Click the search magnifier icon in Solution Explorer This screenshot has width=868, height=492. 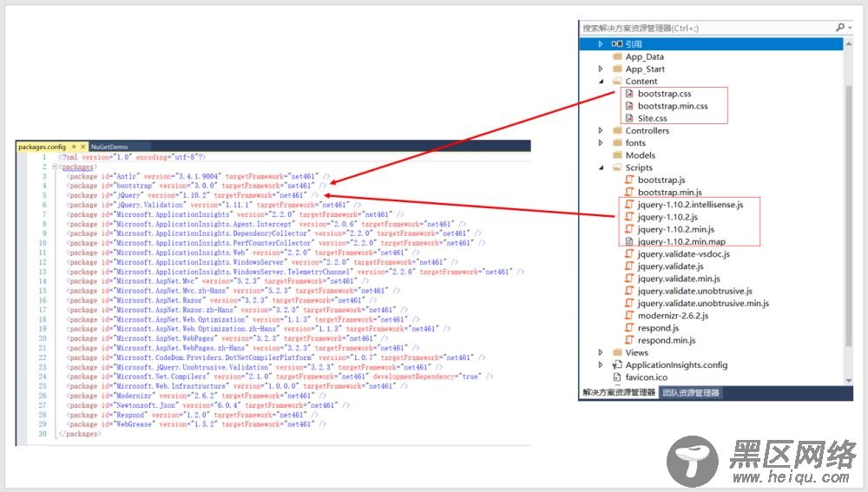click(840, 27)
